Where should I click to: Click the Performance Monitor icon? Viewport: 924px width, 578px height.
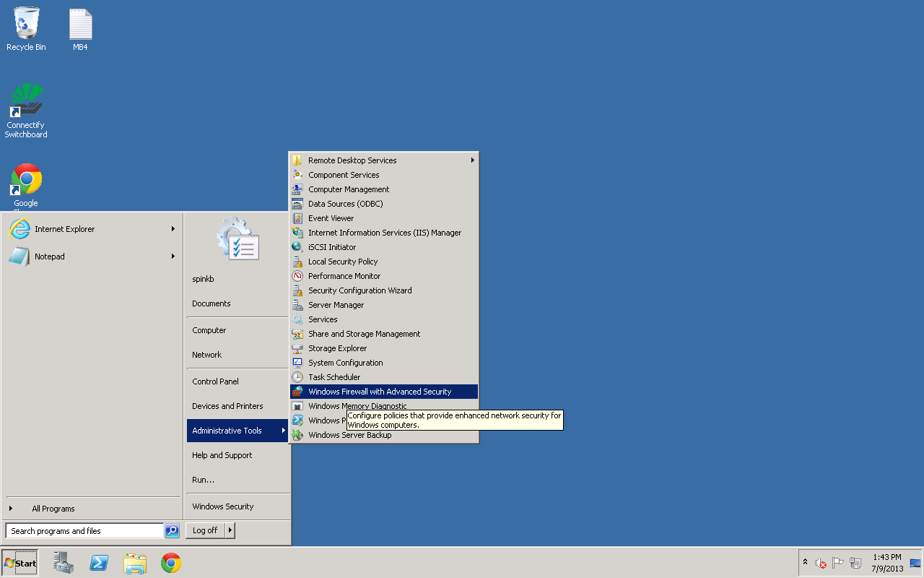click(297, 276)
